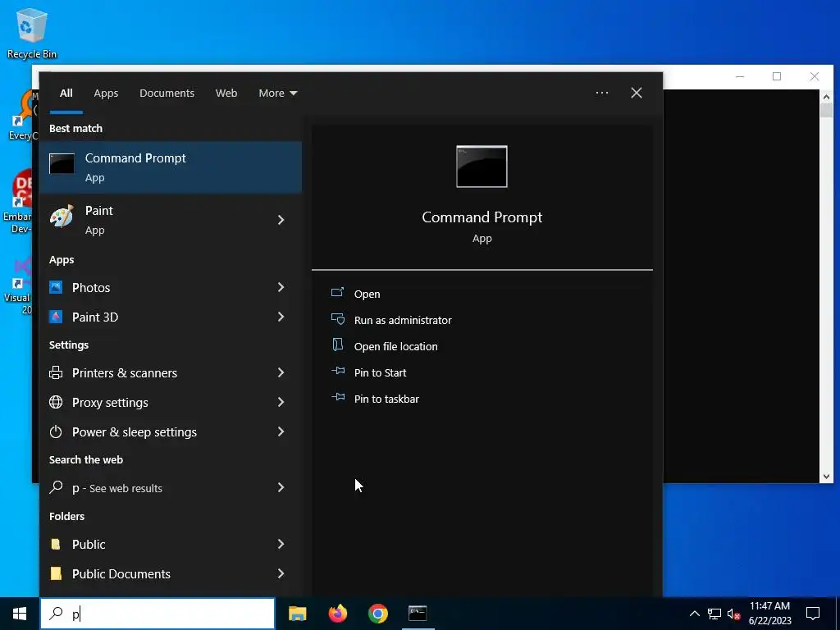The width and height of the screenshot is (840, 630).
Task: Select Power & sleep settings label
Action: 135,431
